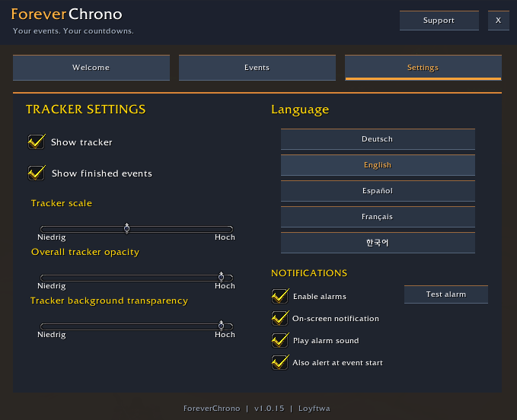
Task: Close the ForeverChrono window with X
Action: coord(498,21)
